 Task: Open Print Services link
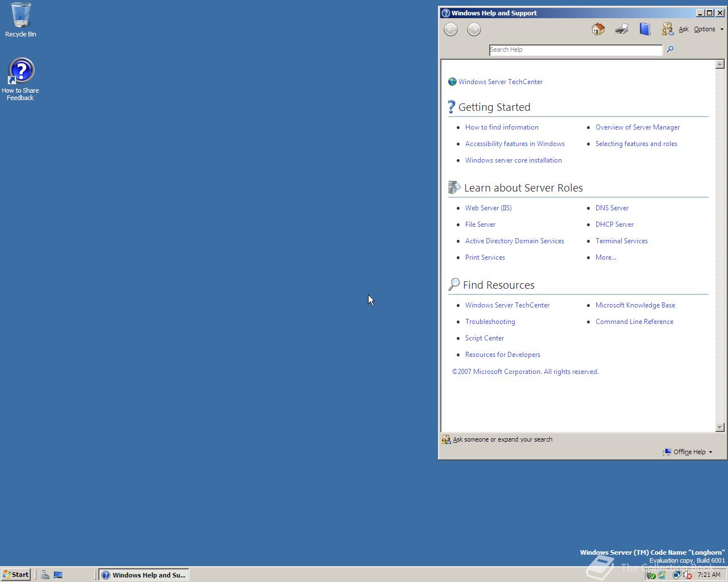(485, 257)
